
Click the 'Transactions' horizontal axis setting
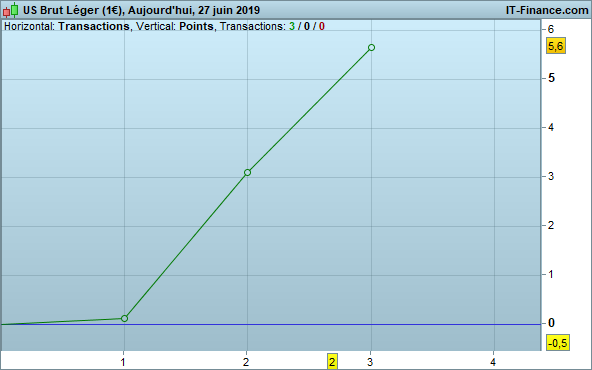[94, 26]
